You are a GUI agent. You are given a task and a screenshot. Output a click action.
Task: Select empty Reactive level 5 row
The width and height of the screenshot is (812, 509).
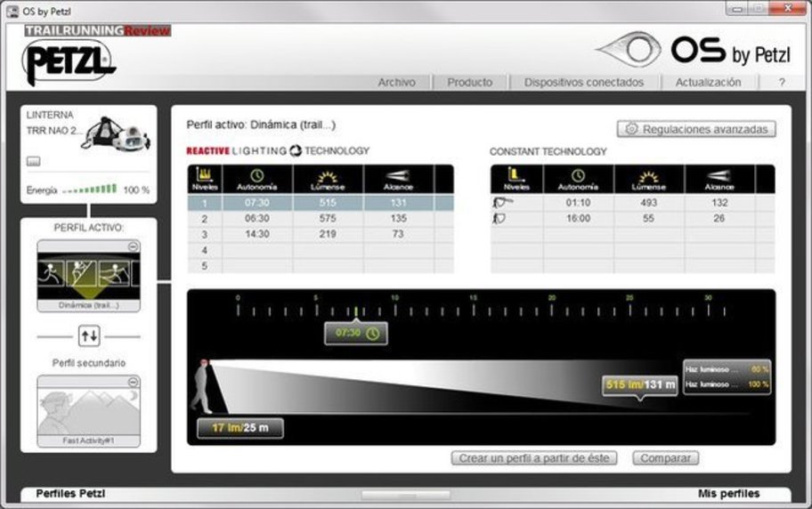[x=321, y=266]
